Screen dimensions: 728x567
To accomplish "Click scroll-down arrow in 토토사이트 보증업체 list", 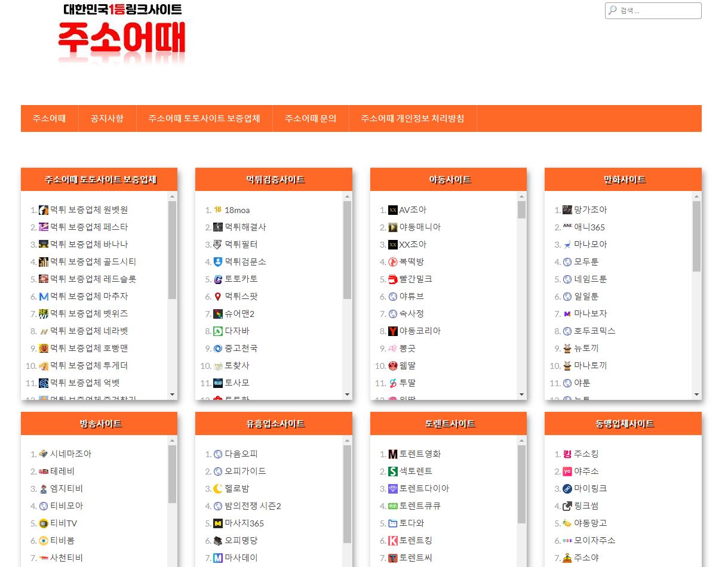I will tap(173, 395).
